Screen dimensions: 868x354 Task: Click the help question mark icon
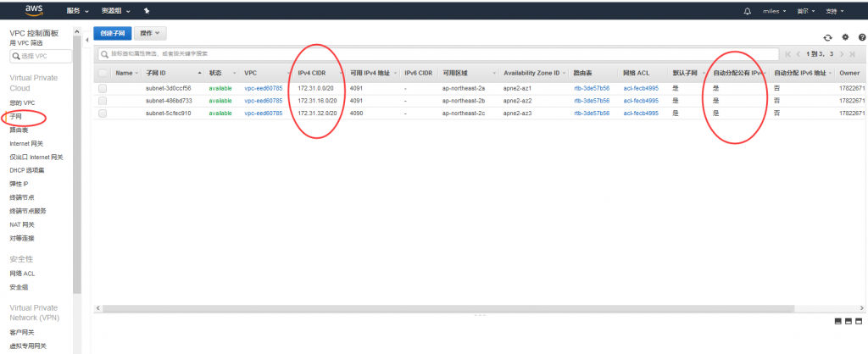(x=861, y=37)
